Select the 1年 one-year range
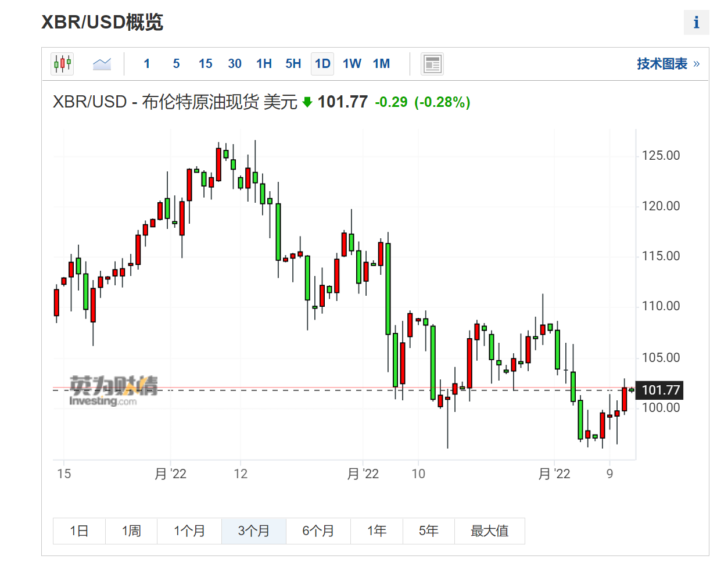This screenshot has width=728, height=570. coord(376,531)
